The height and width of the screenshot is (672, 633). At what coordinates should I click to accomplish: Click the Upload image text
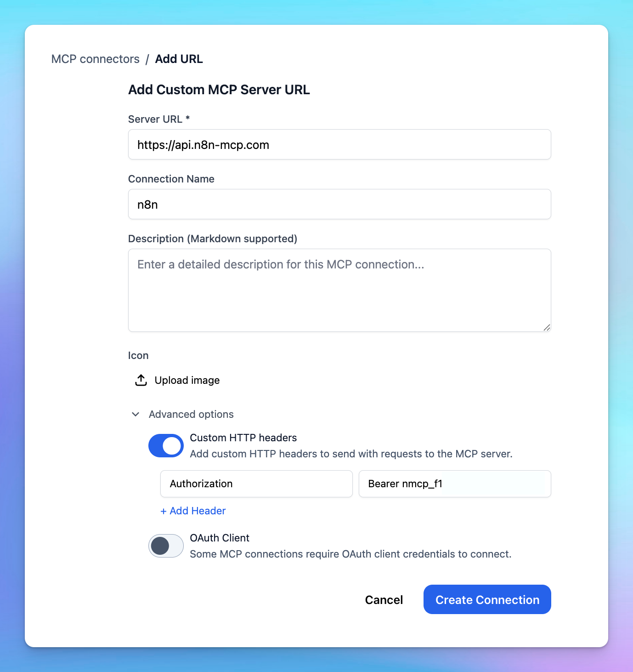tap(187, 380)
